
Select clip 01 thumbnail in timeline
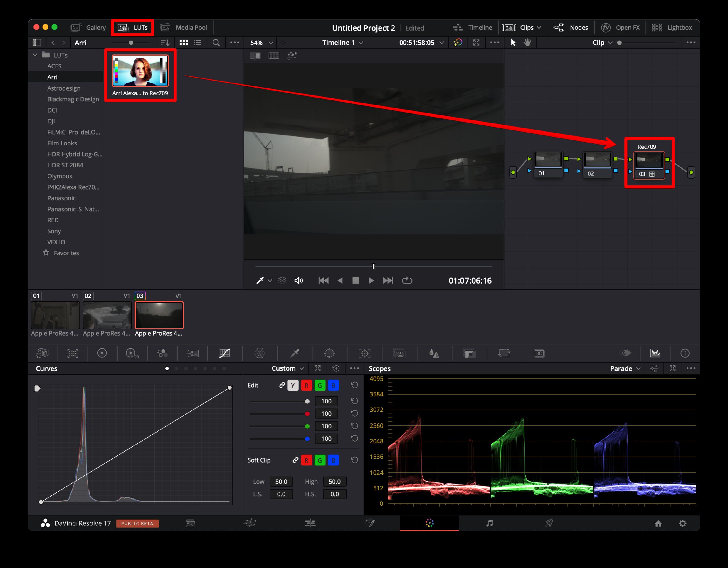point(55,315)
